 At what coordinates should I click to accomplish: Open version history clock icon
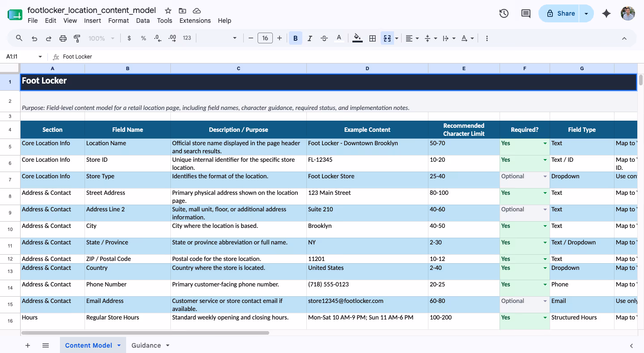coord(504,13)
